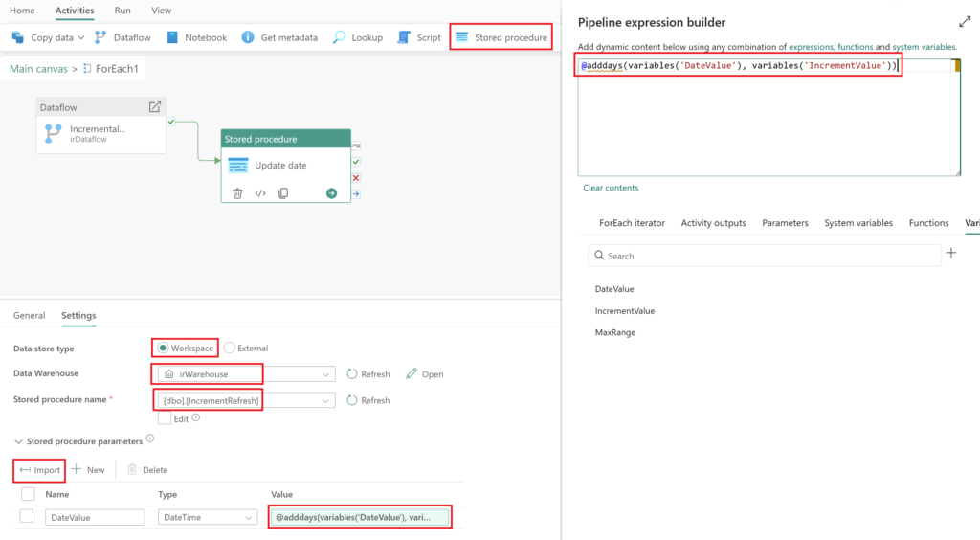980x540 pixels.
Task: Click the Copy data toolbar icon
Action: 18,37
